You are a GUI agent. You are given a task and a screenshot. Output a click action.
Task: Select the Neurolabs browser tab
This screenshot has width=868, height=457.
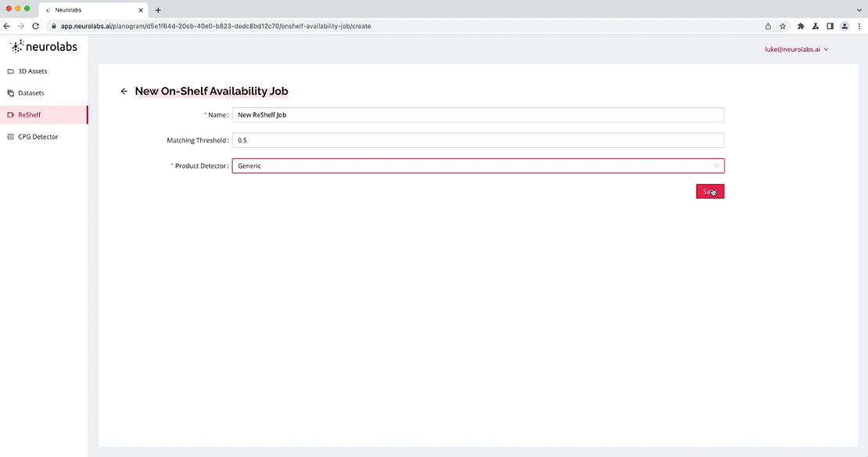click(x=93, y=10)
